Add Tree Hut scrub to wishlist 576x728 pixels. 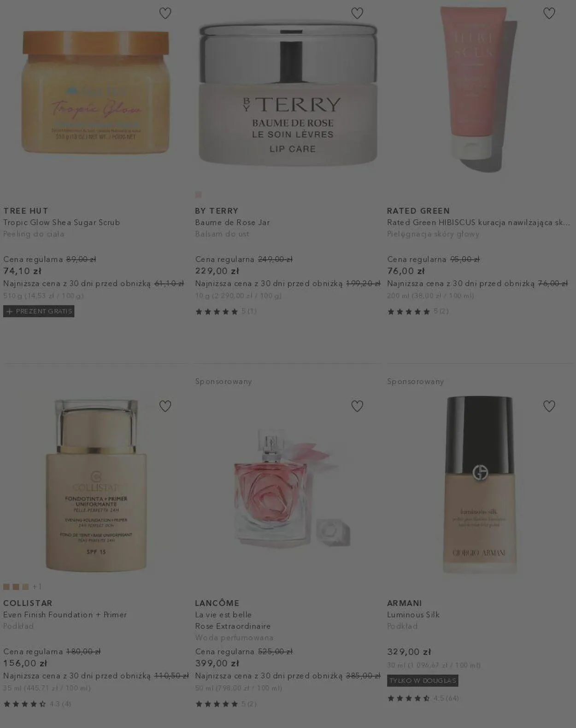click(x=165, y=13)
